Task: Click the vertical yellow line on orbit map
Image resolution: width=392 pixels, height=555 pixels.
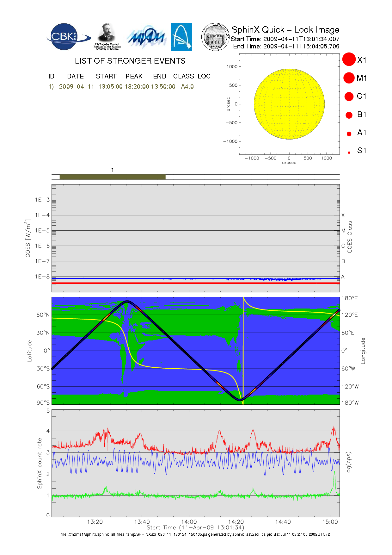Action: click(x=243, y=348)
